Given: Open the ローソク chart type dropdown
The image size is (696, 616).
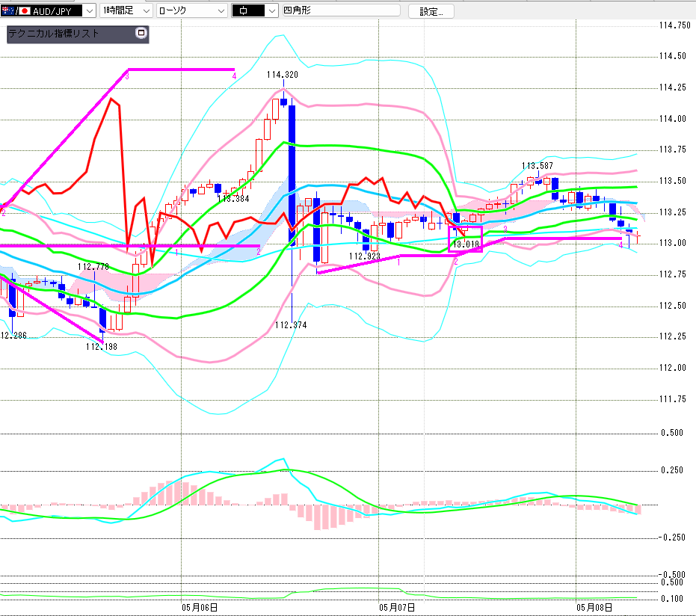Looking at the screenshot, I should click(x=191, y=10).
